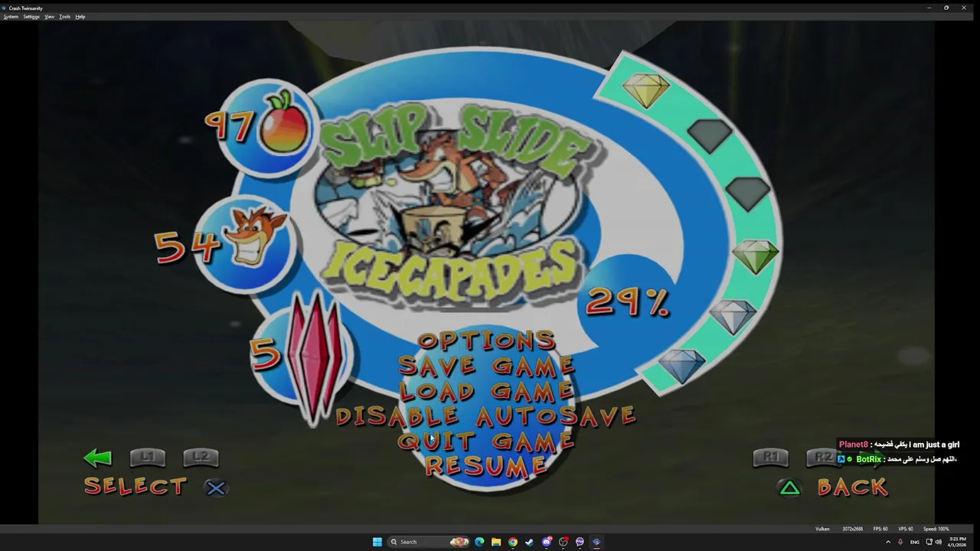
Task: Click the emulator icon in taskbar
Action: click(x=596, y=542)
